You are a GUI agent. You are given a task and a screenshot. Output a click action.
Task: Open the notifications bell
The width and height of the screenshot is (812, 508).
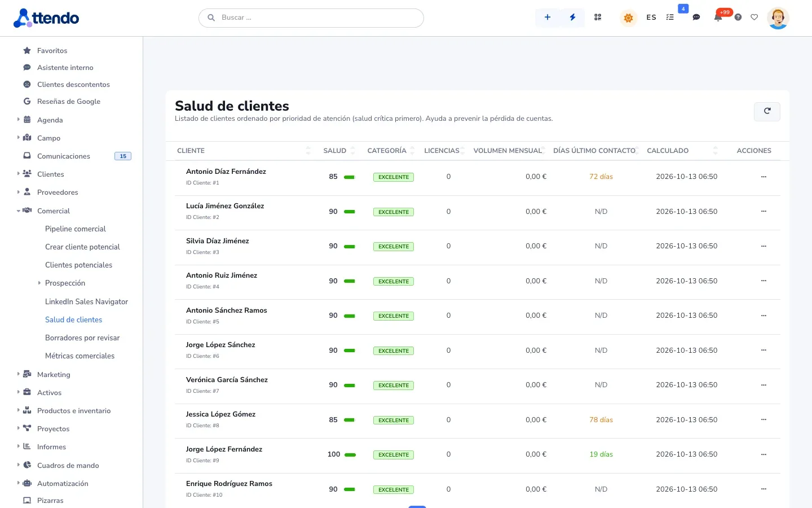coord(718,17)
